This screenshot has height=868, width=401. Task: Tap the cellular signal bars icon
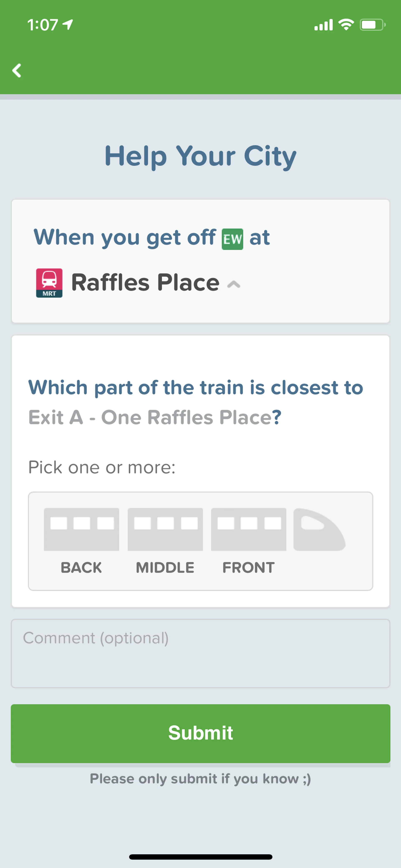click(x=323, y=25)
